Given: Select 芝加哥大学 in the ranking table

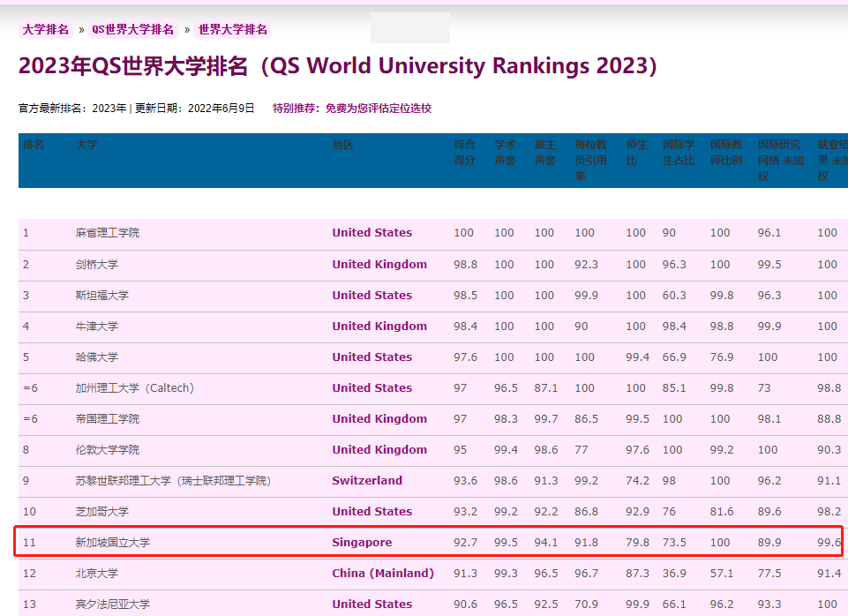Looking at the screenshot, I should pyautogui.click(x=102, y=511).
